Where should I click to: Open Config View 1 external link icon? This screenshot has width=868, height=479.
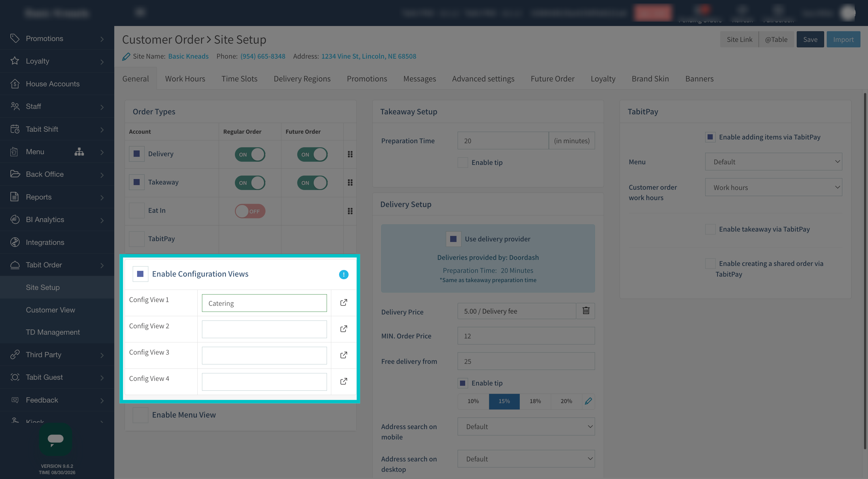(343, 302)
